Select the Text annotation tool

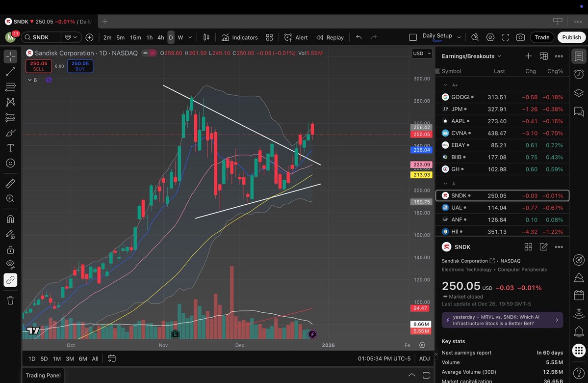coord(10,148)
